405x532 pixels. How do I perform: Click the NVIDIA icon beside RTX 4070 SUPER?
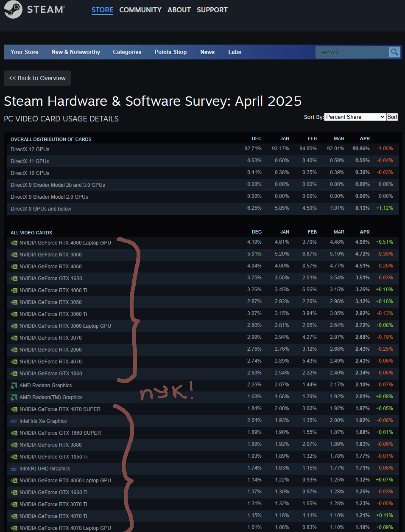(14, 409)
